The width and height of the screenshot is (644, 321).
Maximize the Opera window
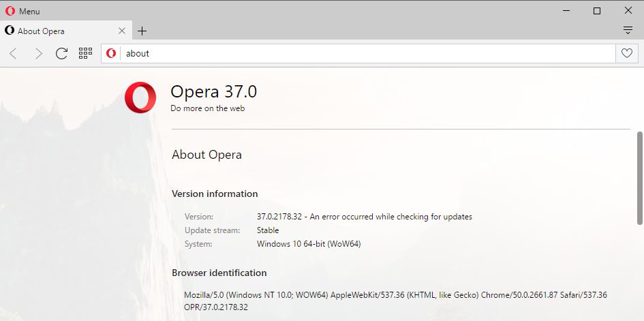(597, 11)
